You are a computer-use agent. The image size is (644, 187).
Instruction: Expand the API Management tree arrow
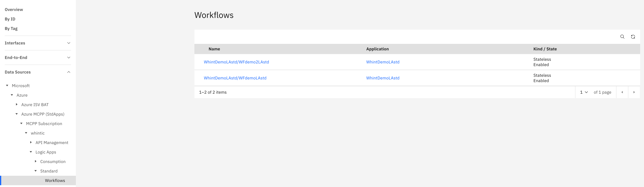[31, 142]
